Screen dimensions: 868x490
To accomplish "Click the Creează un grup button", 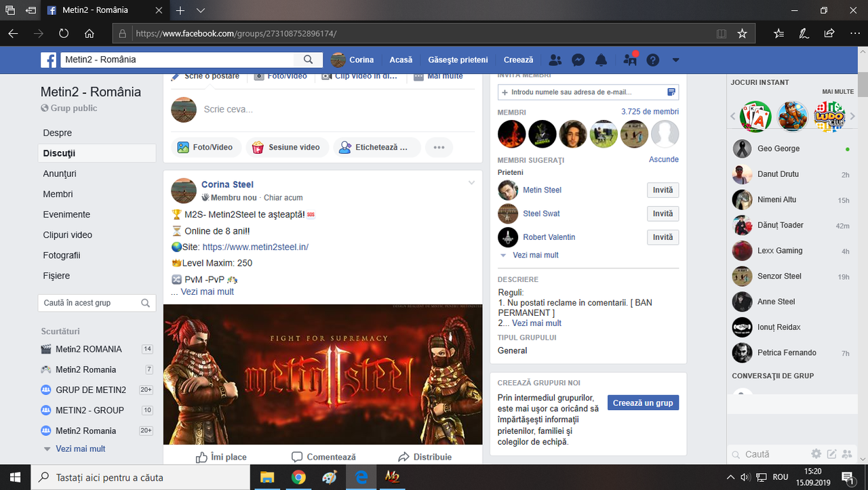I will (643, 403).
